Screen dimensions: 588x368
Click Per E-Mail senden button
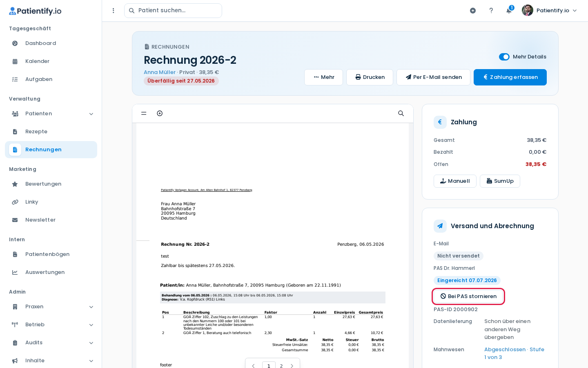pyautogui.click(x=433, y=77)
